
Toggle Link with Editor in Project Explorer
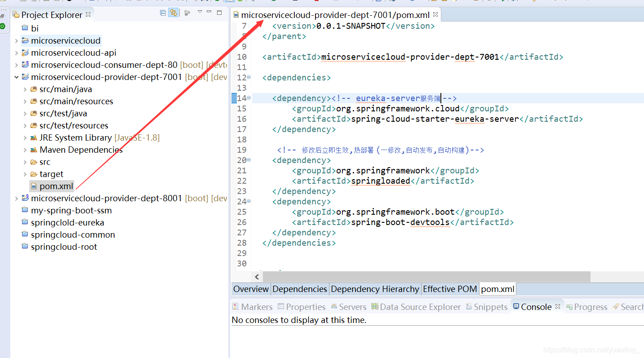pyautogui.click(x=173, y=13)
